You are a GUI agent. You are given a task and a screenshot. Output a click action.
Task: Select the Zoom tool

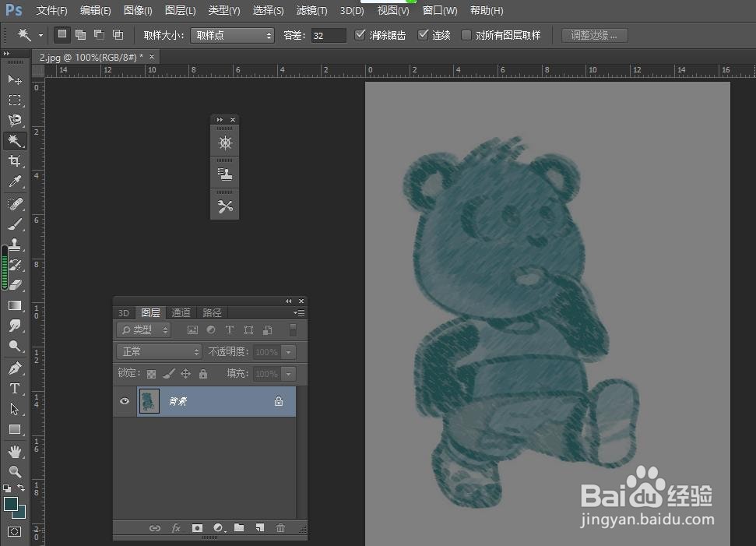pyautogui.click(x=15, y=472)
